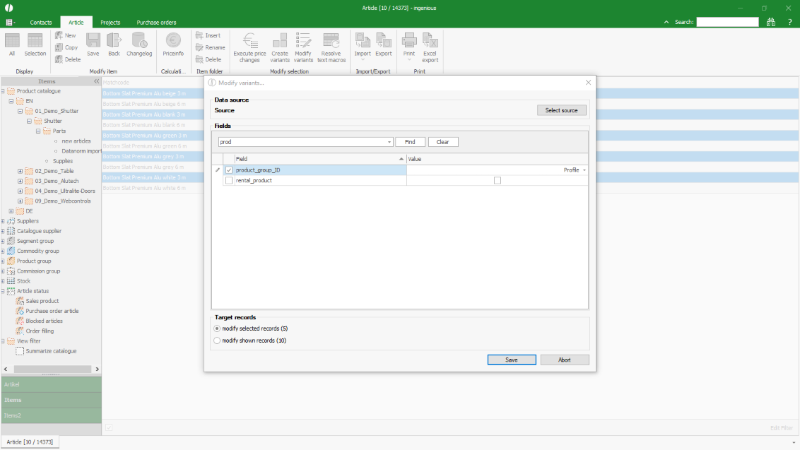Viewport: 800px width, 450px height.
Task: Open help question mark icon
Action: [790, 22]
